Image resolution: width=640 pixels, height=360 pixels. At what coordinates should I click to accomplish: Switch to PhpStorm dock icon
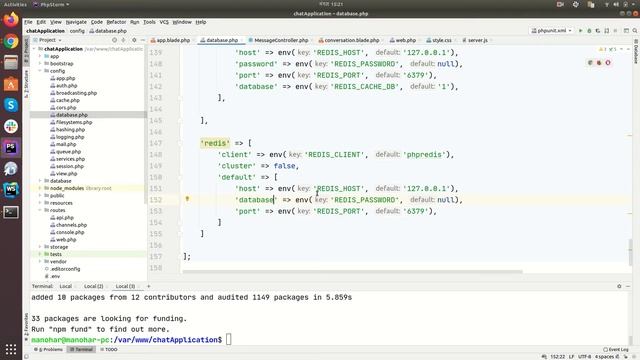pos(11,147)
